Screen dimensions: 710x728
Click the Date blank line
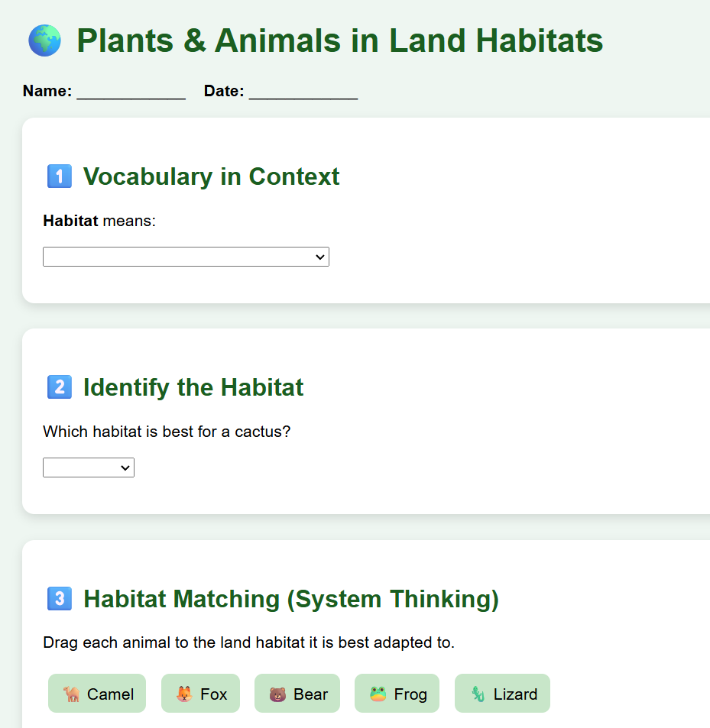point(303,92)
